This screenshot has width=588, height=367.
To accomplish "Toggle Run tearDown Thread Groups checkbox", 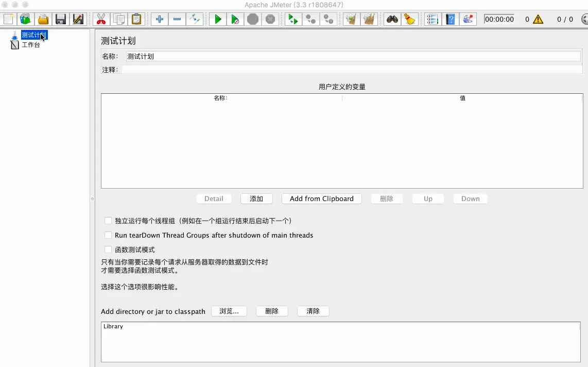I will pos(108,235).
